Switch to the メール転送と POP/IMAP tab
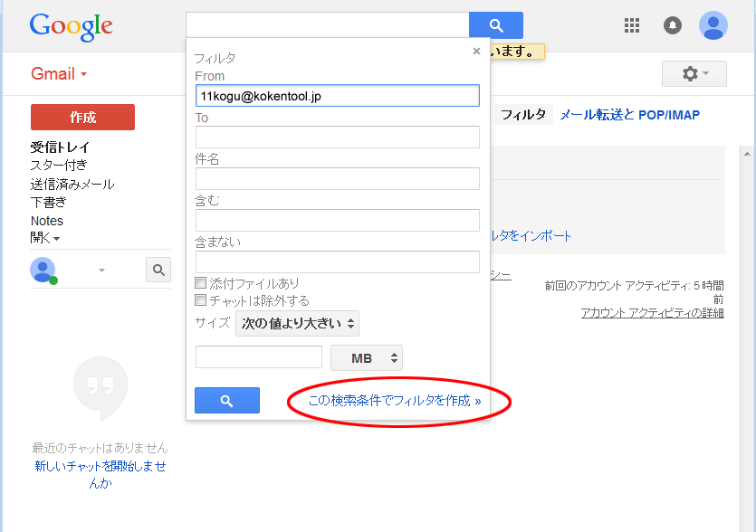756x532 pixels. coord(629,115)
